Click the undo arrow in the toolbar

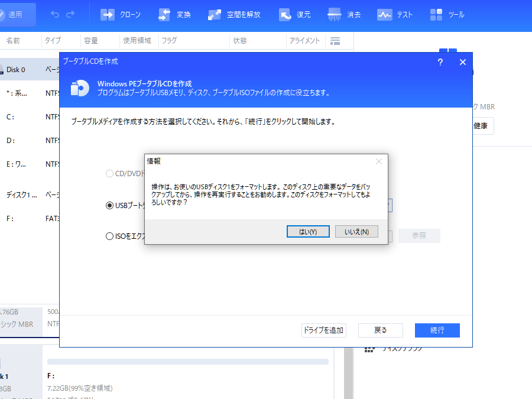click(x=55, y=14)
